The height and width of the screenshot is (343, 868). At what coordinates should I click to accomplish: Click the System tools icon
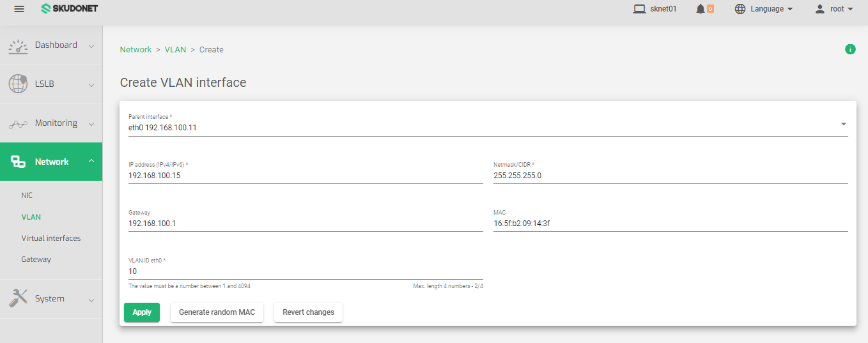[x=18, y=298]
